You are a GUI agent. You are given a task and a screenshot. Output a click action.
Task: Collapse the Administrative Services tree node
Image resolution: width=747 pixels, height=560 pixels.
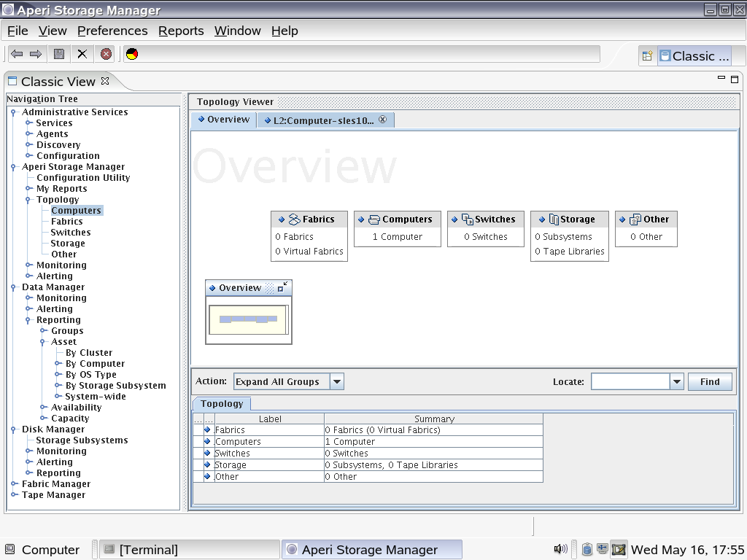pos(13,112)
